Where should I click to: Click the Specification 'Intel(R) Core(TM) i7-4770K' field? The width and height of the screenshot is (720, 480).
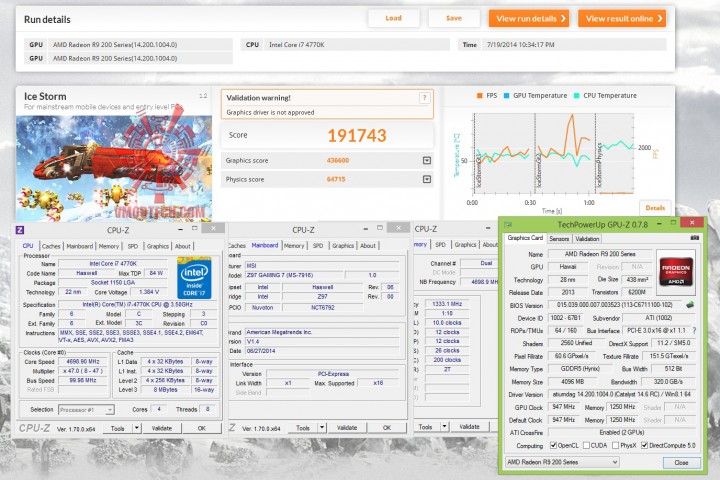[x=137, y=304]
